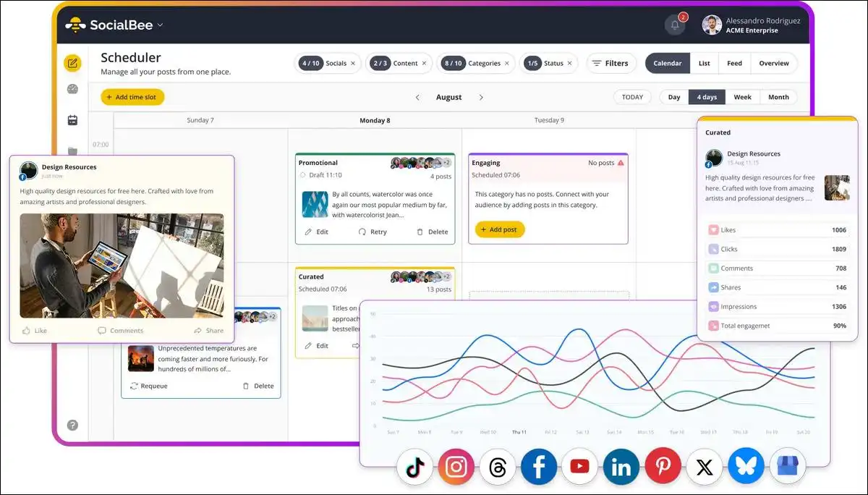The width and height of the screenshot is (868, 495).
Task: Go to next month arrow
Action: pyautogui.click(x=481, y=97)
